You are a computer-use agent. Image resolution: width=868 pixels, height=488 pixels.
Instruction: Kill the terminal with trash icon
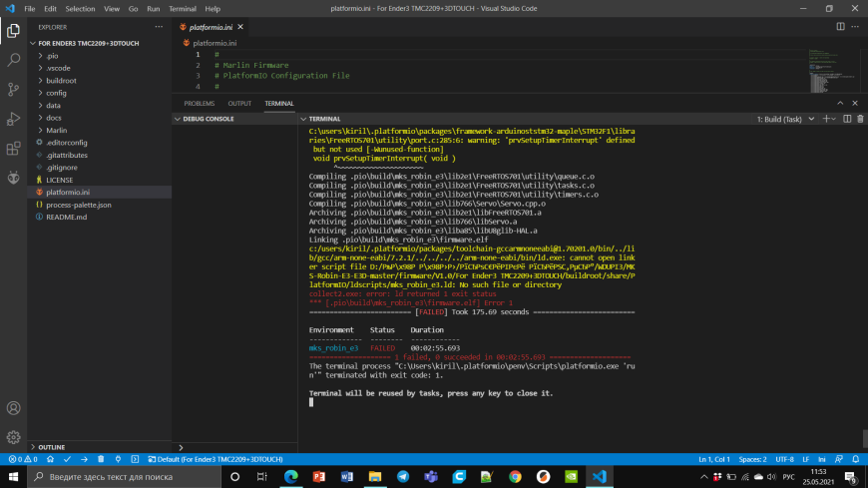[860, 119]
